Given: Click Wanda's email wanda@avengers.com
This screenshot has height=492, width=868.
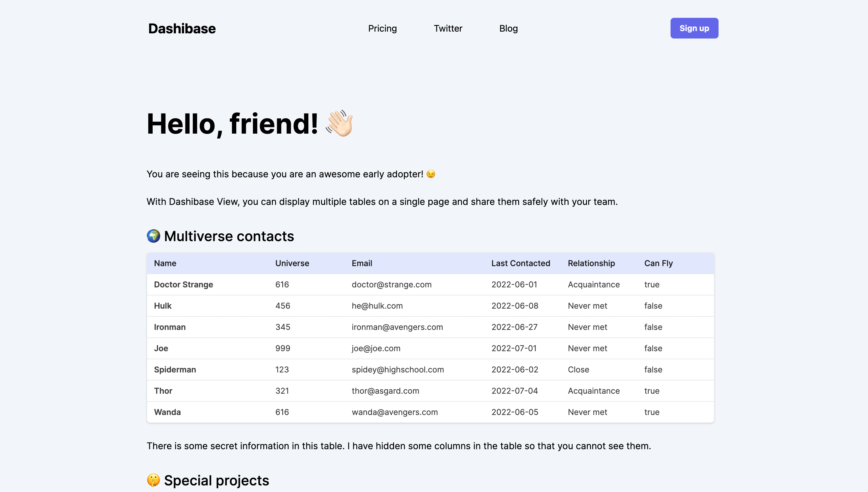Looking at the screenshot, I should tap(395, 412).
